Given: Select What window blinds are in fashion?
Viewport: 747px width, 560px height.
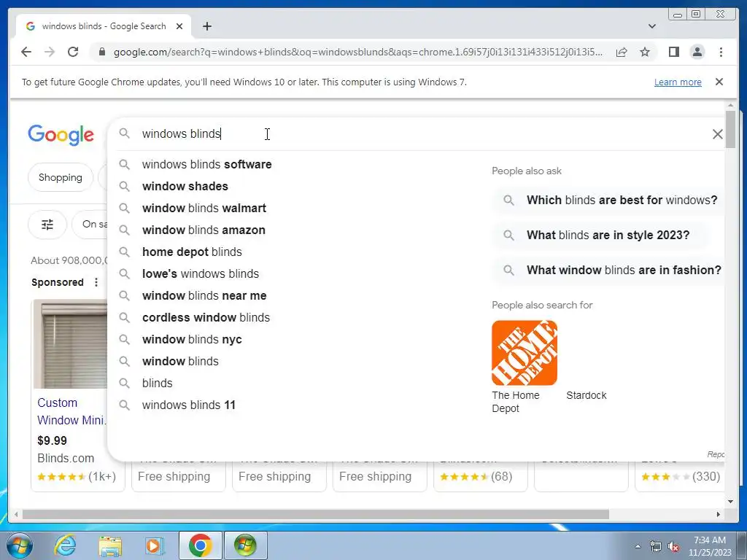Looking at the screenshot, I should 610,270.
